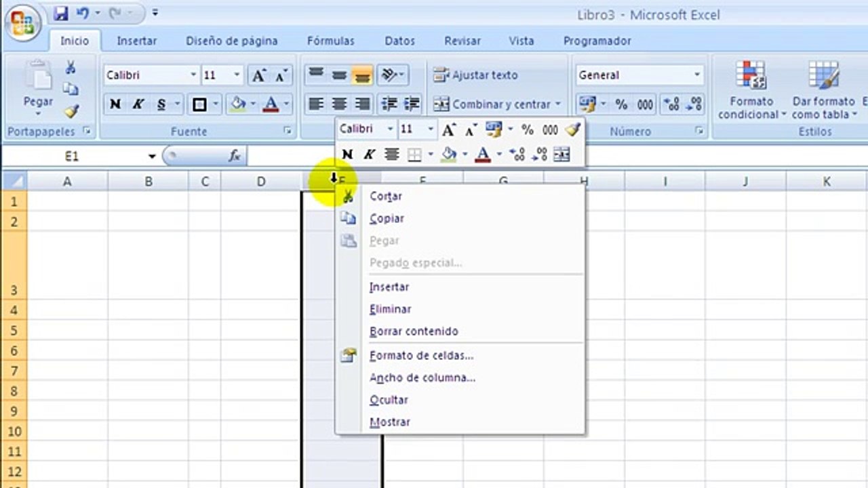Open General number format dropdown
This screenshot has height=488, width=868.
(x=697, y=75)
